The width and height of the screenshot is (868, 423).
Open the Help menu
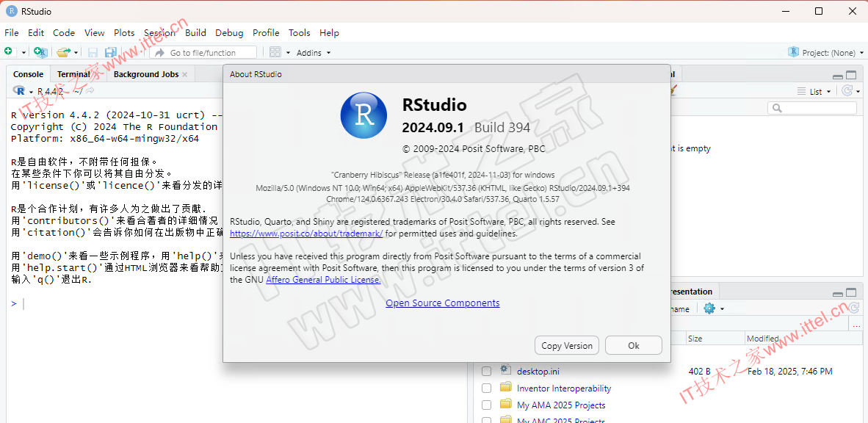330,32
